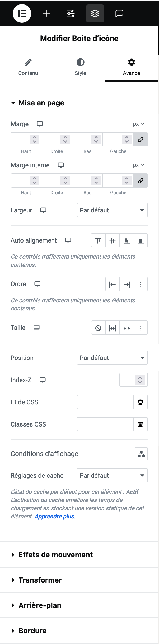Open dynamic tags for ID de CSS
159x644 pixels.
tap(141, 402)
